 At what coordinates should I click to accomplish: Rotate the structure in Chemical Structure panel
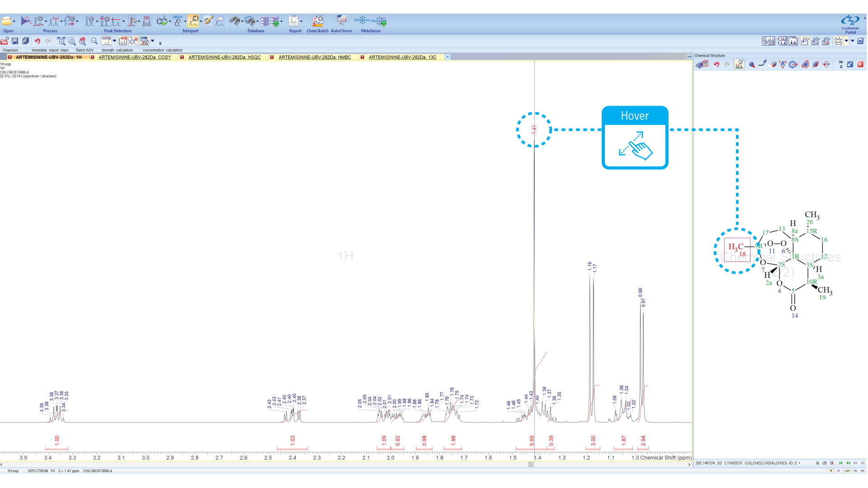(806, 65)
